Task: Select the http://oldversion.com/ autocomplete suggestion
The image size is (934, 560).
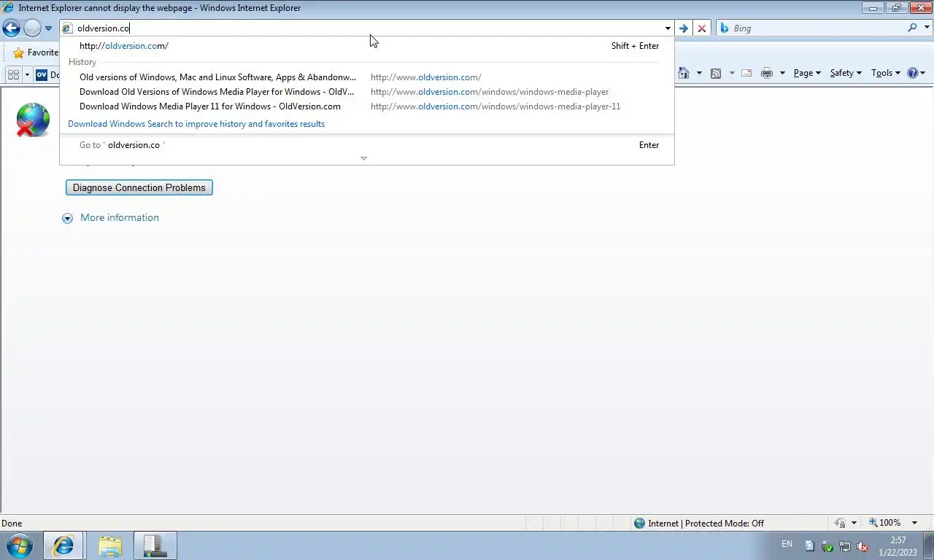Action: 367,46
